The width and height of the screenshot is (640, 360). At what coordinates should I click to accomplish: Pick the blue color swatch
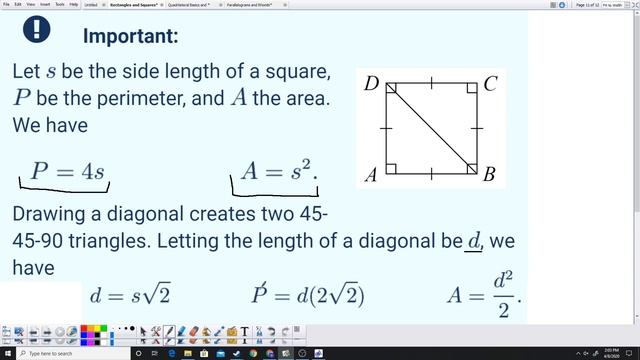pyautogui.click(x=84, y=335)
